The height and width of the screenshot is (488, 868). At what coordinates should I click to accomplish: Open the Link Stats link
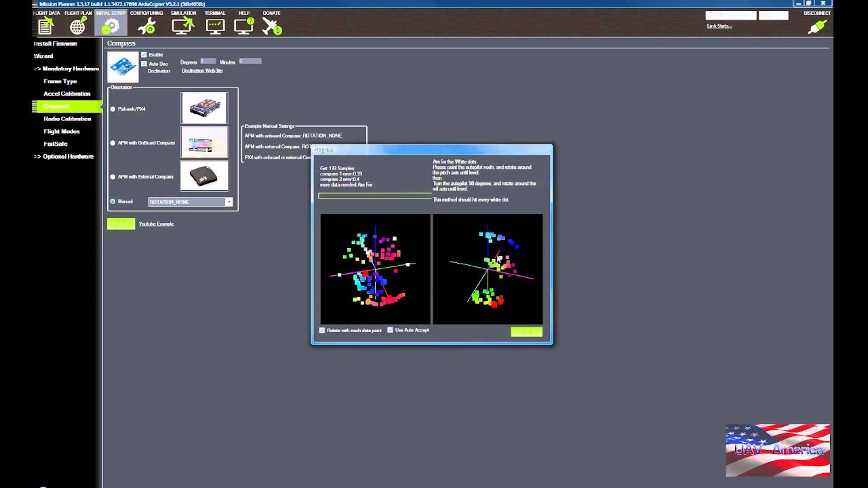719,26
